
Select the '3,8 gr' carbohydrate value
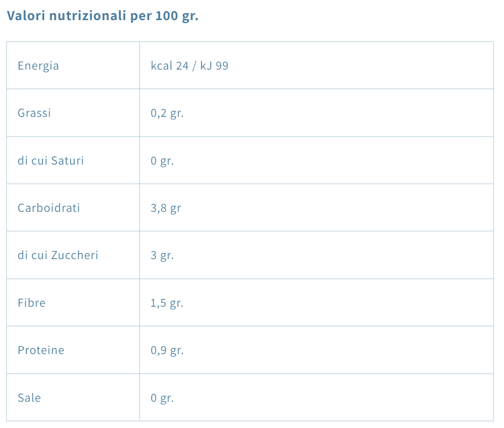(166, 208)
